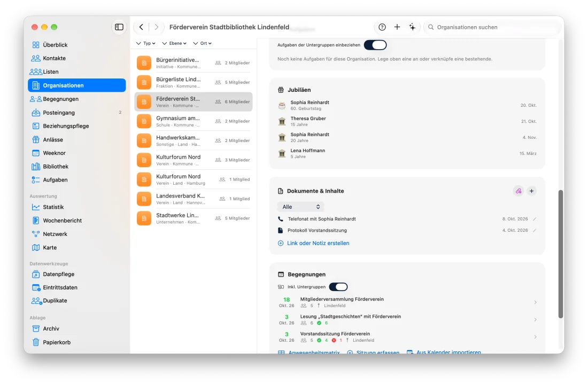Click the Bürgerinitiative organization icon
588x385 pixels.
tap(144, 63)
